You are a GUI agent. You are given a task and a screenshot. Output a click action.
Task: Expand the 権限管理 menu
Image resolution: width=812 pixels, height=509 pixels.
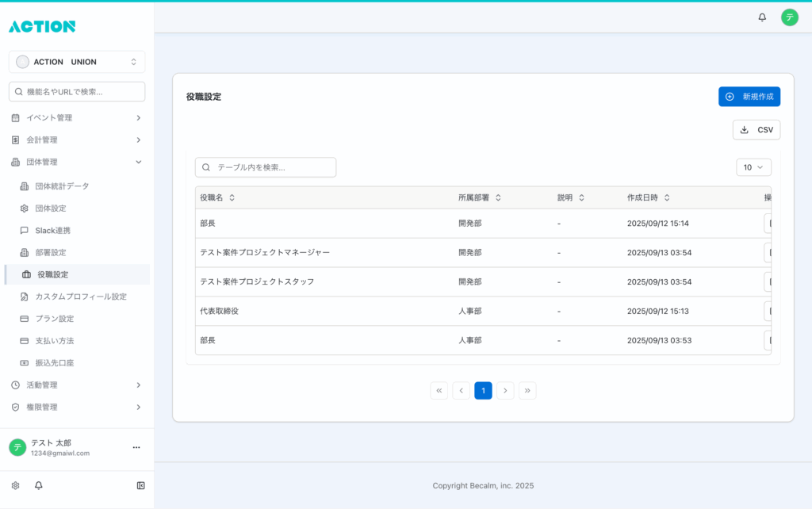pyautogui.click(x=77, y=407)
